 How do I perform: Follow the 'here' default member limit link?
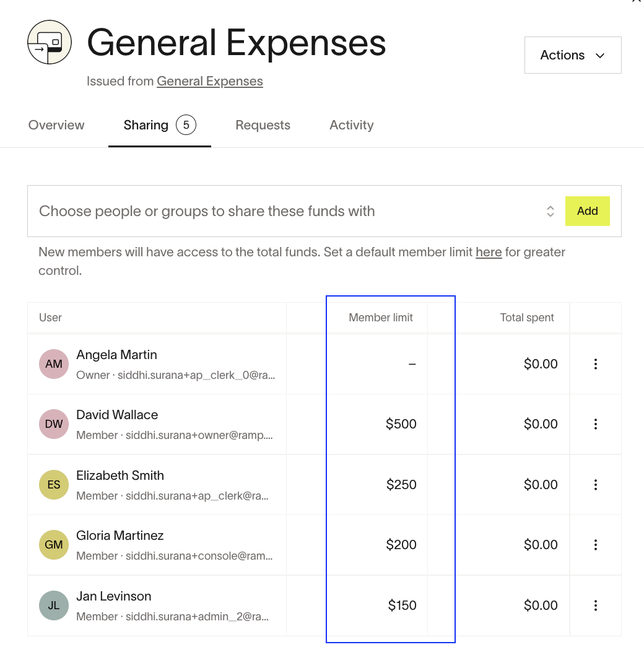click(x=488, y=253)
